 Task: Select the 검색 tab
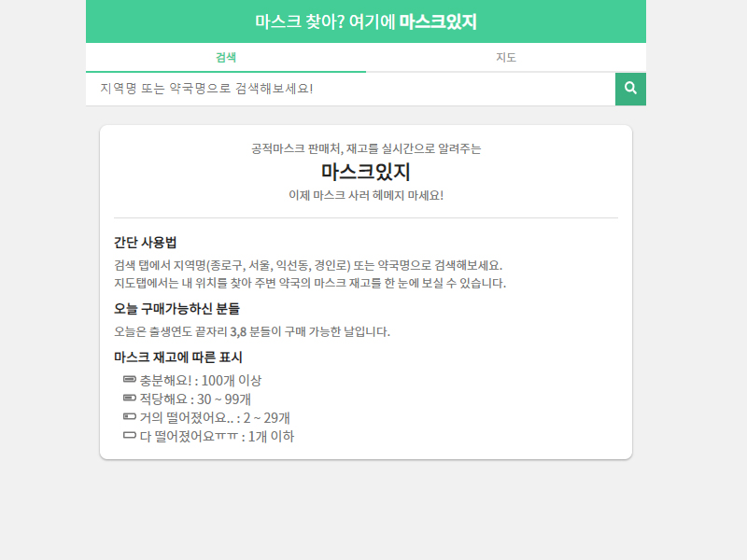(226, 58)
